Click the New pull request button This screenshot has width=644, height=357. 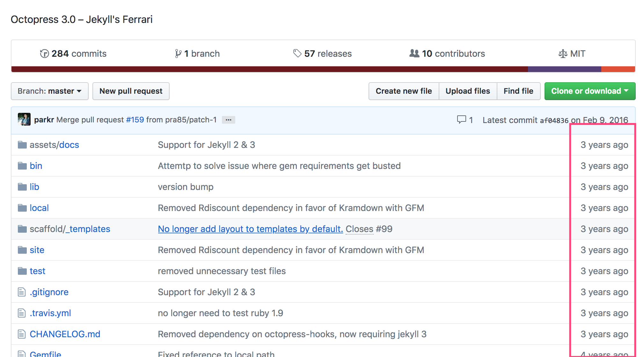[131, 91]
